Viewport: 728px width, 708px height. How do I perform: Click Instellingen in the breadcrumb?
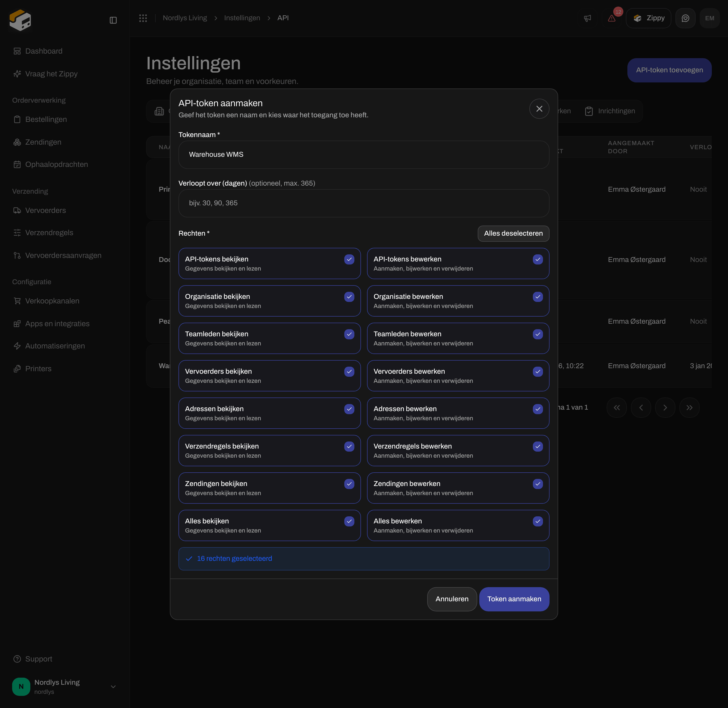tap(242, 18)
